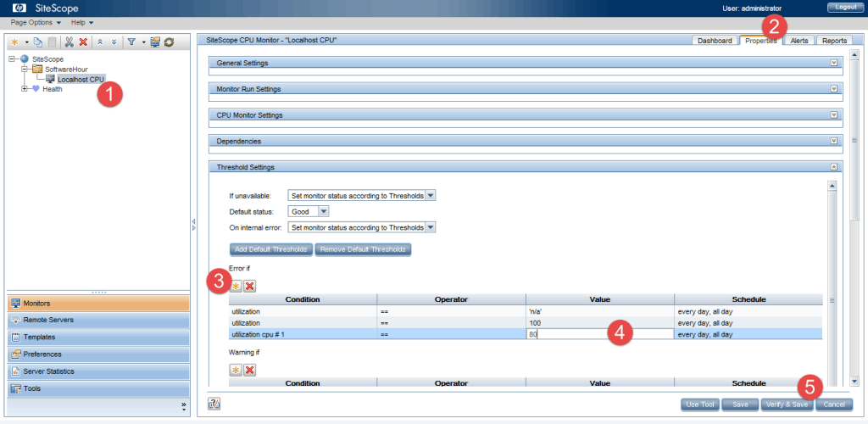This screenshot has height=424, width=868.
Task: Expand the CPU Monitor Settings panel
Action: (834, 114)
